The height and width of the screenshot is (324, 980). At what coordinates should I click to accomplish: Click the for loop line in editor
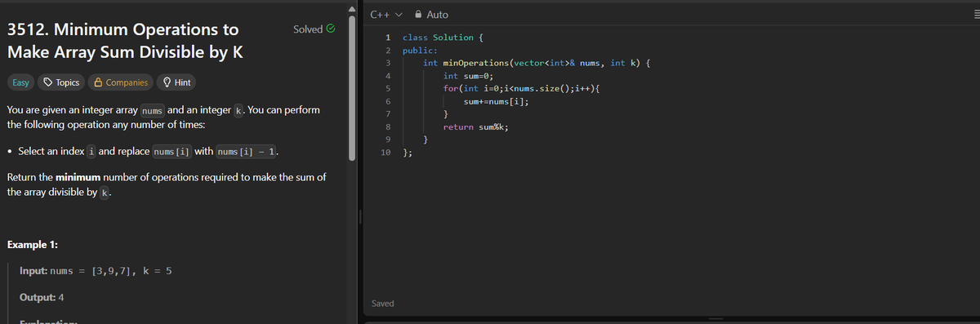tap(522, 89)
